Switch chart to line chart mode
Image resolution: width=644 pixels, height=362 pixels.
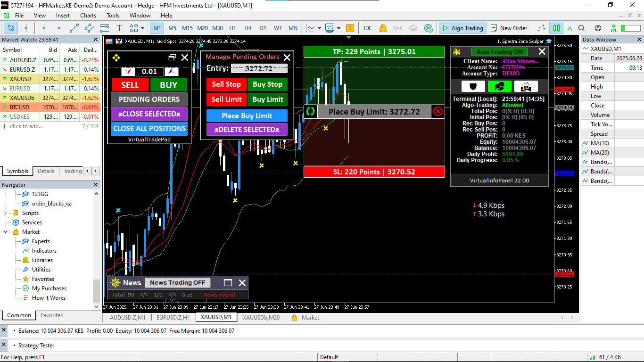[x=570, y=28]
